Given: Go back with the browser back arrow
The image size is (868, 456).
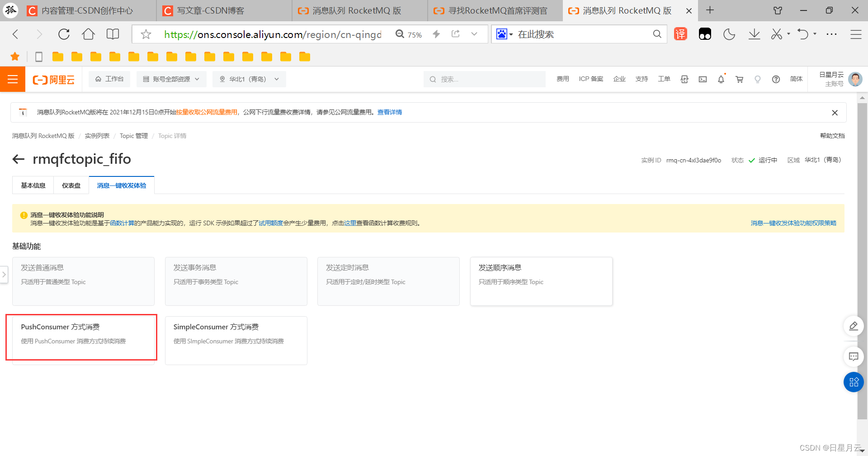Looking at the screenshot, I should pos(16,34).
